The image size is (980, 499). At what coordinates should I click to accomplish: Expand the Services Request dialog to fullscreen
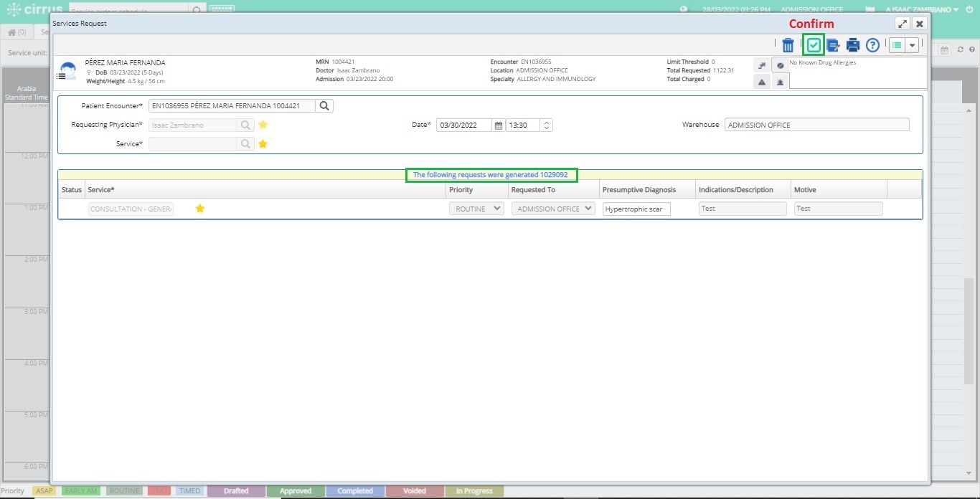click(x=903, y=24)
